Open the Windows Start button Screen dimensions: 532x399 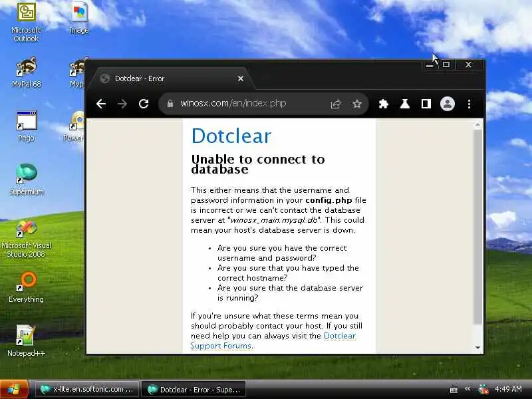(14, 390)
